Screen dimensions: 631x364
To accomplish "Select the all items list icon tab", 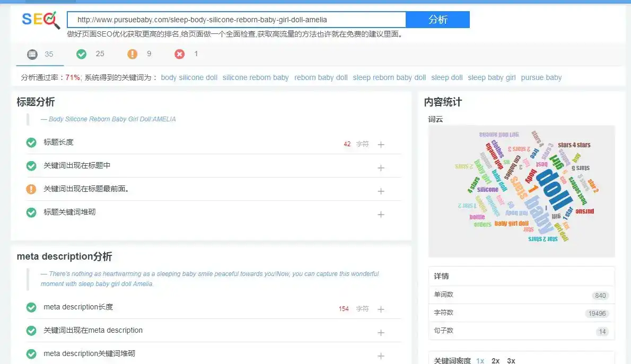I will [x=32, y=54].
